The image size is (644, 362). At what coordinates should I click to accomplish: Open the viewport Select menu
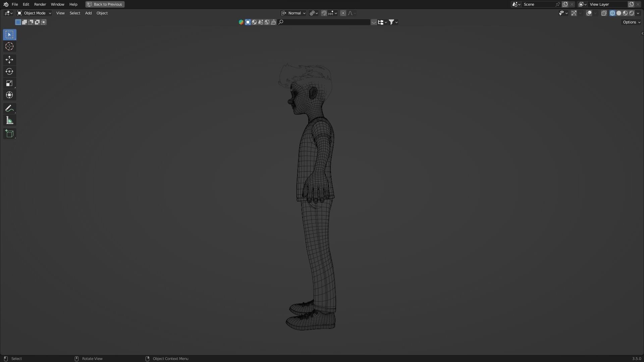tap(75, 13)
